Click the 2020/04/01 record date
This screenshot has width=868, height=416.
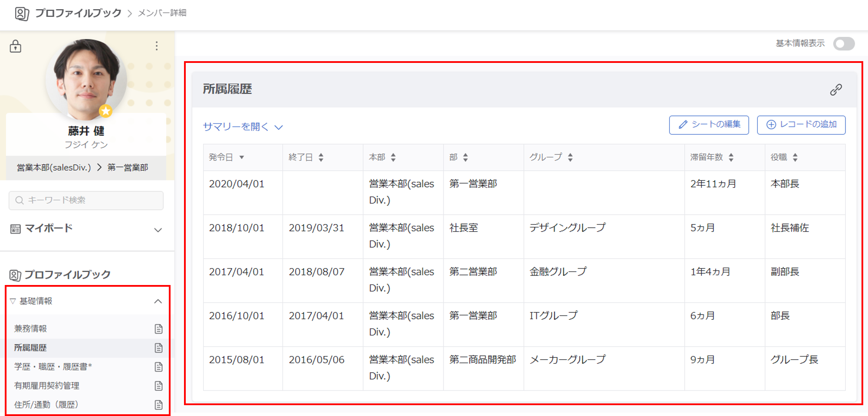[237, 184]
